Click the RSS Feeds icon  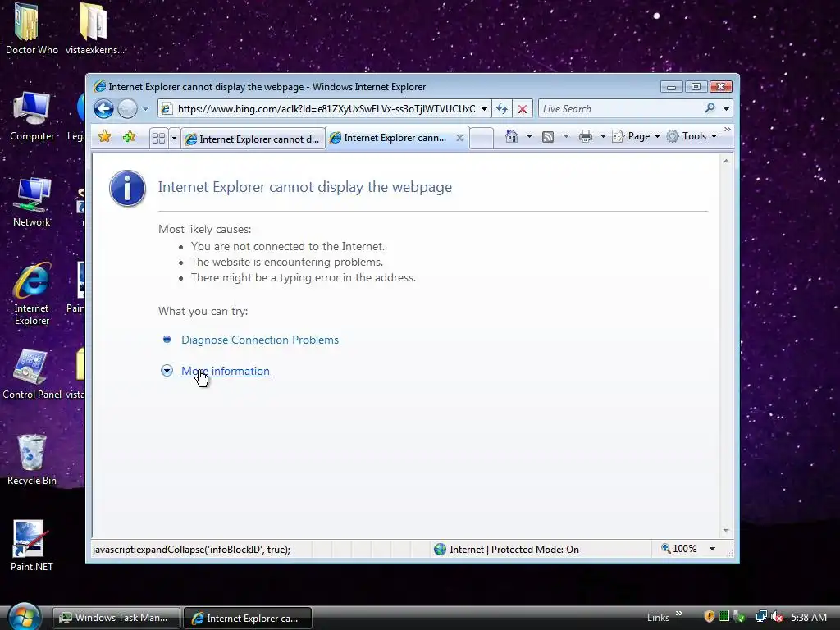[547, 137]
